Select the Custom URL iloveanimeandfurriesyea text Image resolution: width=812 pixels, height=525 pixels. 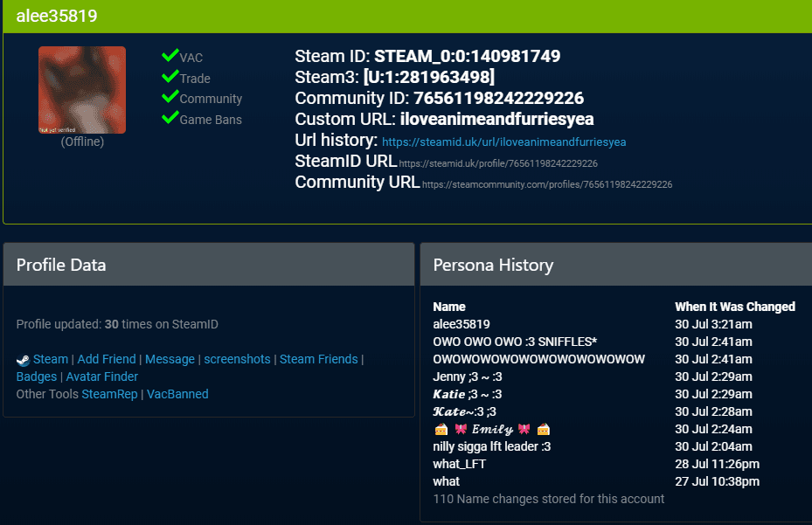[x=496, y=119]
